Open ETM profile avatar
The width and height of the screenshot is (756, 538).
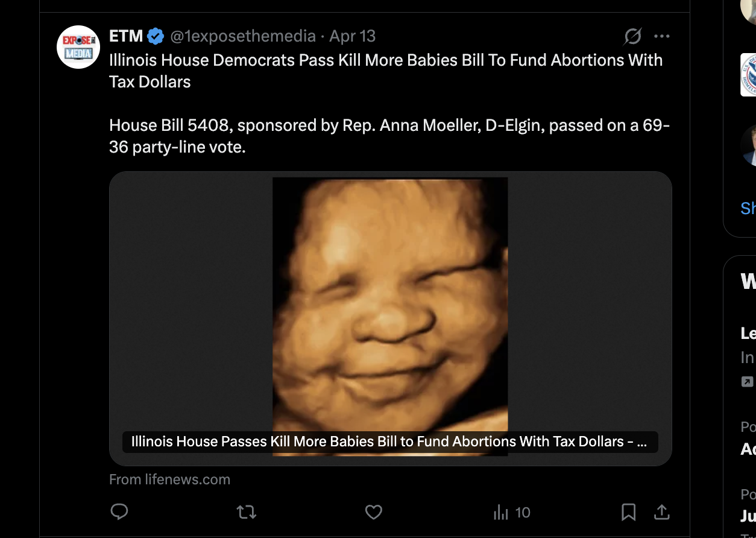pyautogui.click(x=78, y=47)
